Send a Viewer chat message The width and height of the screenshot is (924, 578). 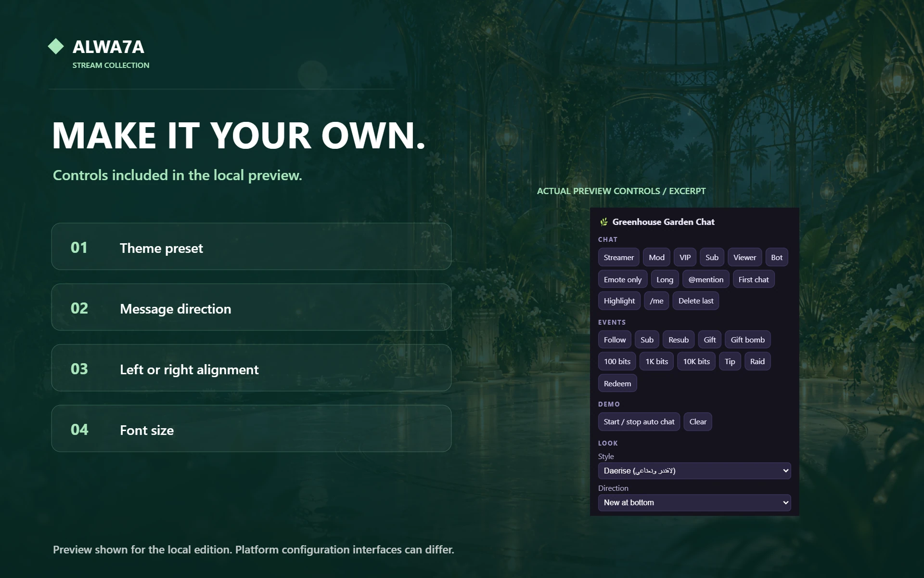(x=744, y=257)
